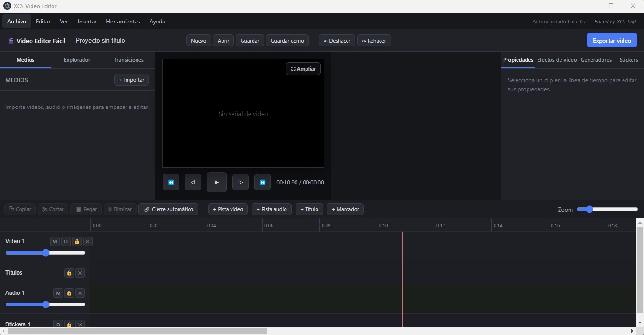Mute the Video 1 track with M
This screenshot has width=644, height=335.
55,241
